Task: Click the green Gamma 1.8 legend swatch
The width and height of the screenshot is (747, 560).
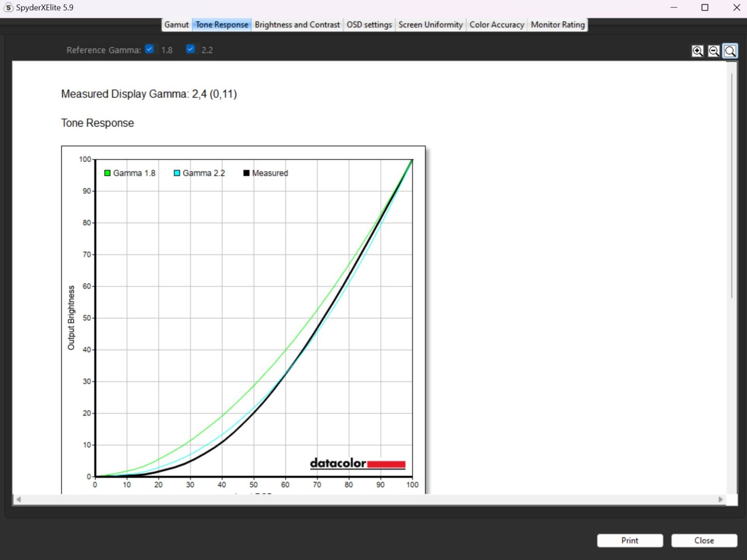Action: pos(107,173)
